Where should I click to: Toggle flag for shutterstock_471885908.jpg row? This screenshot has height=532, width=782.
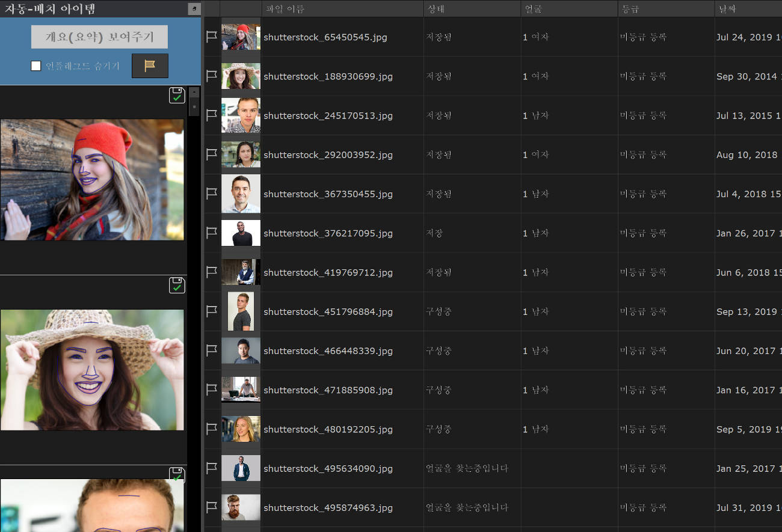pyautogui.click(x=212, y=390)
